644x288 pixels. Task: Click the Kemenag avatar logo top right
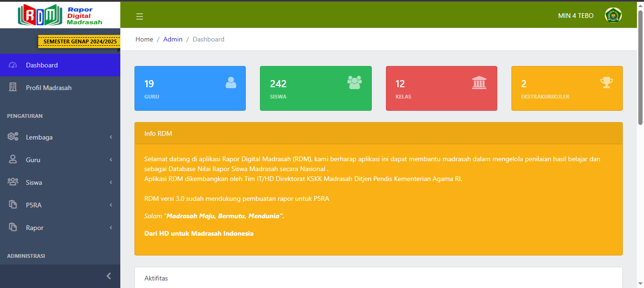(x=613, y=16)
